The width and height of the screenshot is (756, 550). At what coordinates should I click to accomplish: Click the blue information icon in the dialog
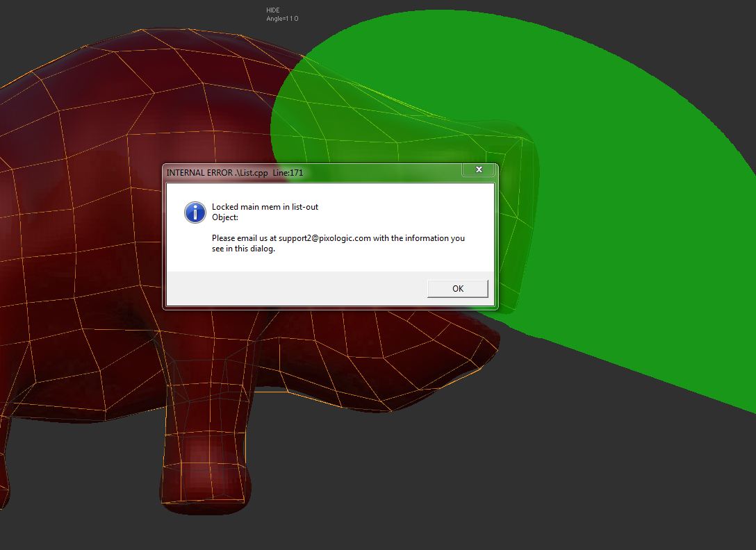195,212
